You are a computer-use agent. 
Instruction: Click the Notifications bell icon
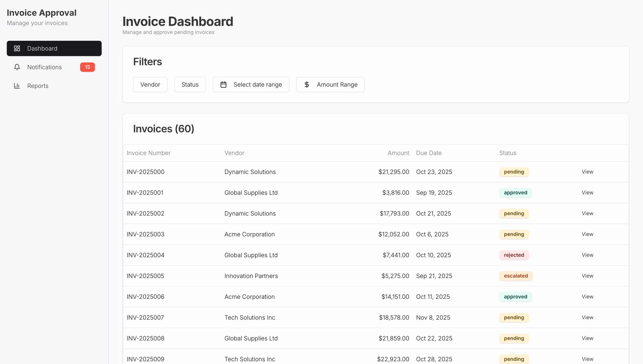[x=17, y=67]
